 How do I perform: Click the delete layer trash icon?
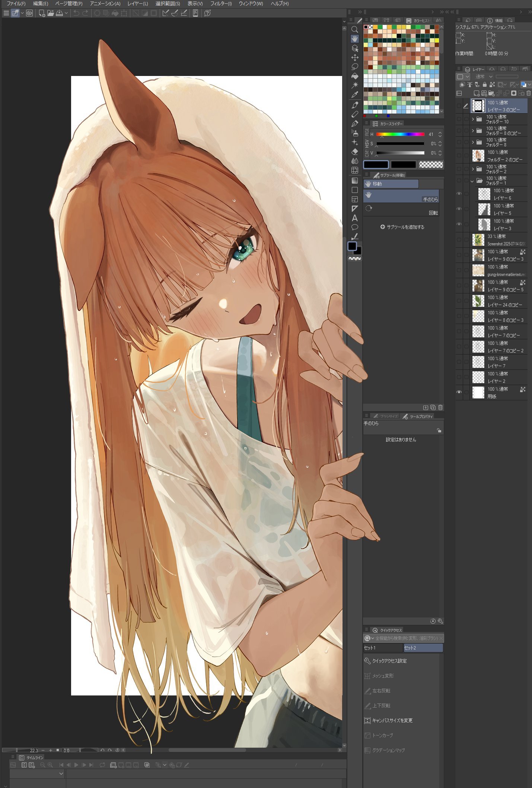pos(529,93)
